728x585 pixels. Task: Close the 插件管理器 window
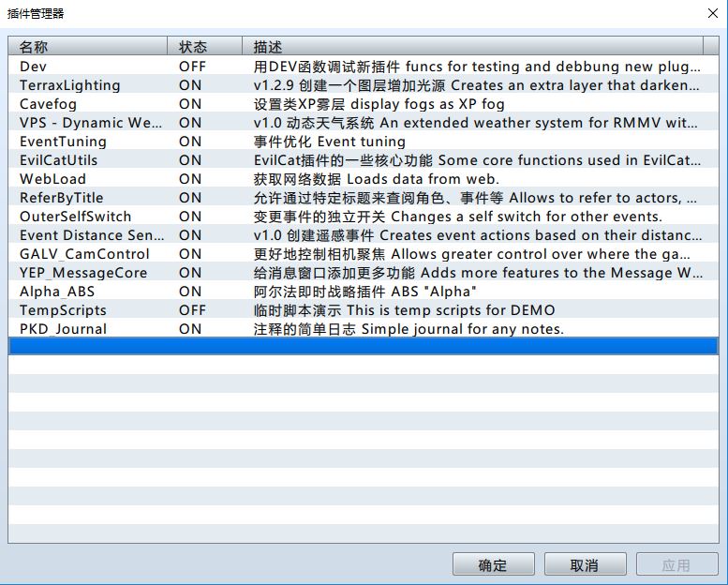click(x=713, y=13)
